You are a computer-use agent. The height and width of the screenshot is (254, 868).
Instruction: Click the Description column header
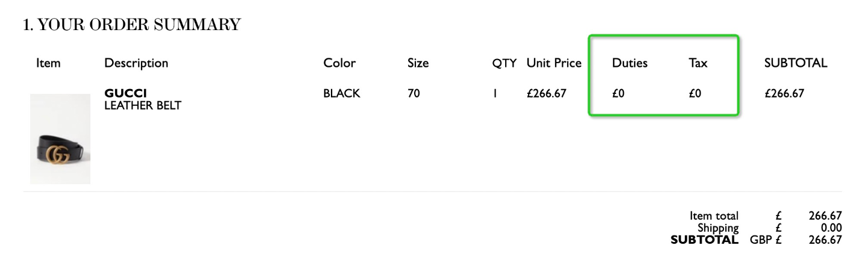click(136, 63)
